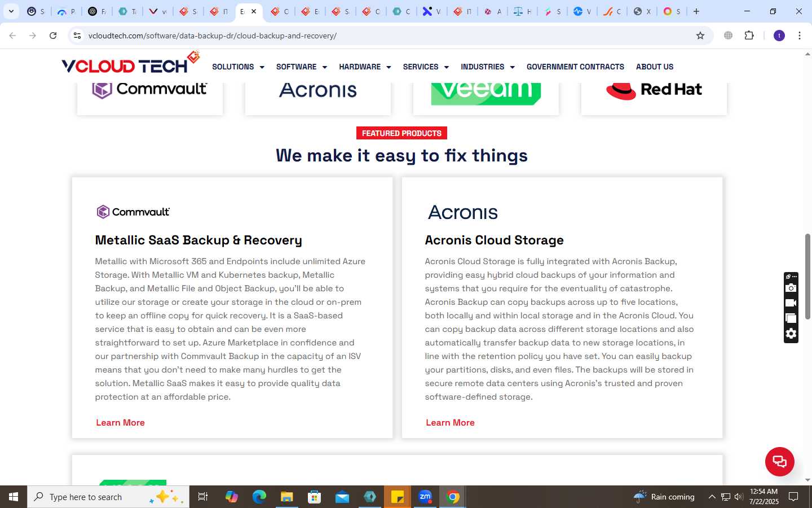Click the FEATURED PRODUCTS badge
The height and width of the screenshot is (508, 812).
pyautogui.click(x=401, y=133)
